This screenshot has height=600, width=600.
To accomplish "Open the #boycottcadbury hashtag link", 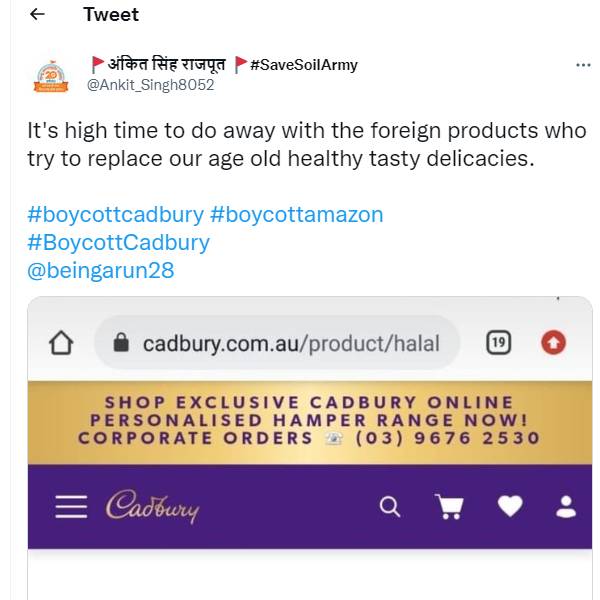I will (x=116, y=214).
